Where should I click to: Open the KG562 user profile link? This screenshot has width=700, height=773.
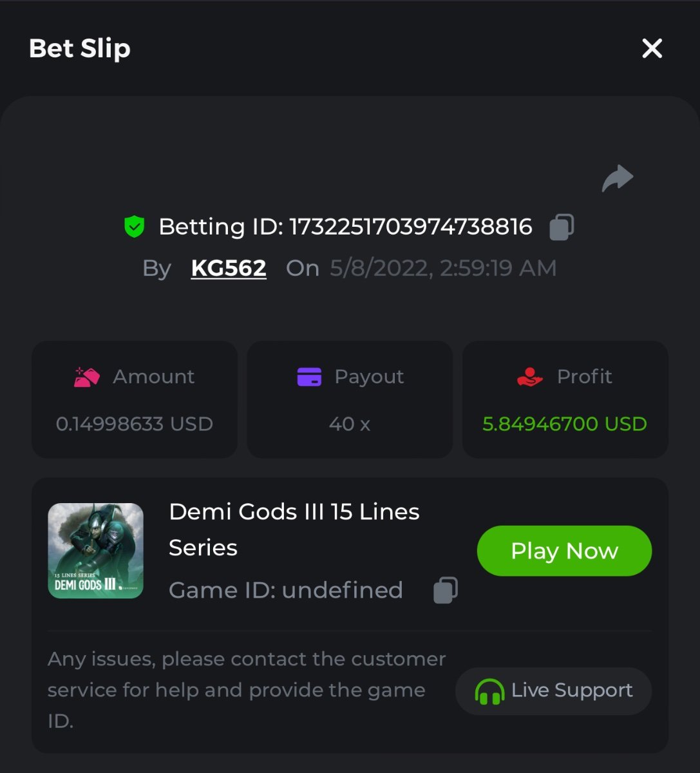tap(229, 268)
